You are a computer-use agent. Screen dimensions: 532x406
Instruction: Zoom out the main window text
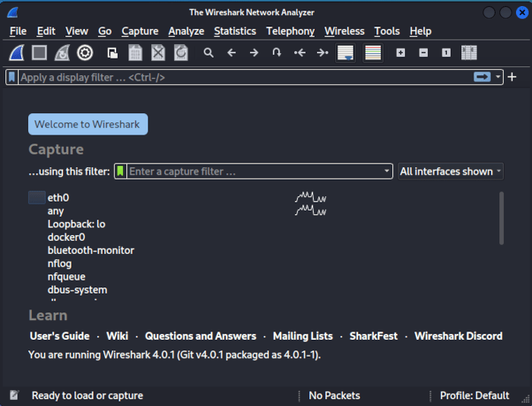pos(423,53)
